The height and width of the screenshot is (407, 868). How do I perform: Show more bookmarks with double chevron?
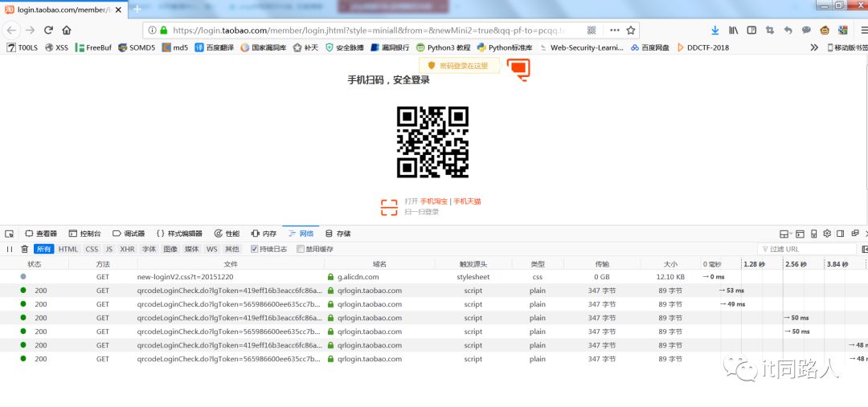(813, 47)
